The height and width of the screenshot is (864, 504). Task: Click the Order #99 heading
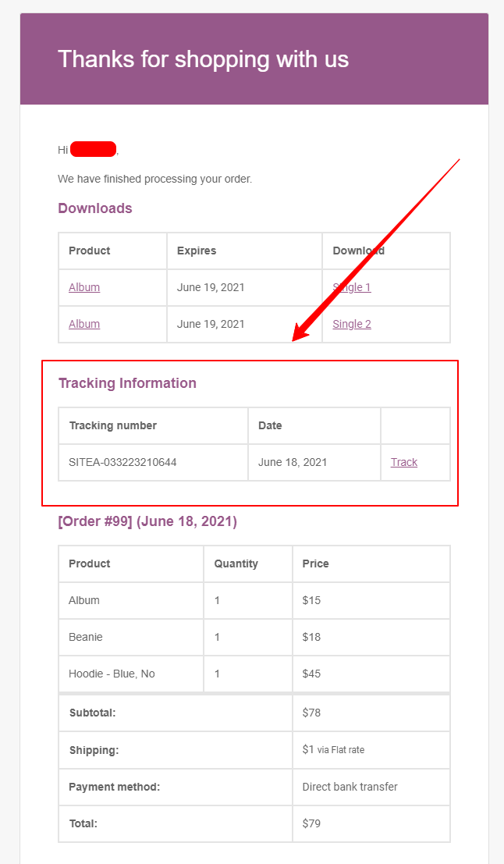pos(147,521)
